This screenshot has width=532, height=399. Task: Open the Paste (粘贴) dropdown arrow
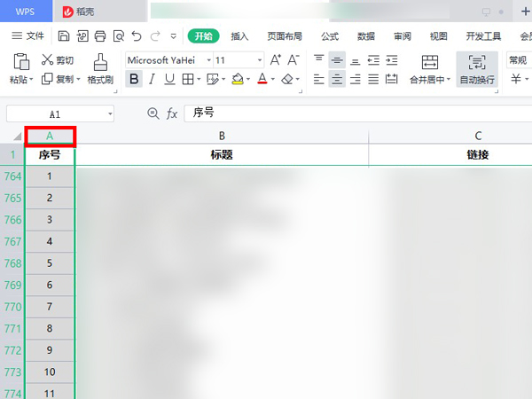32,80
